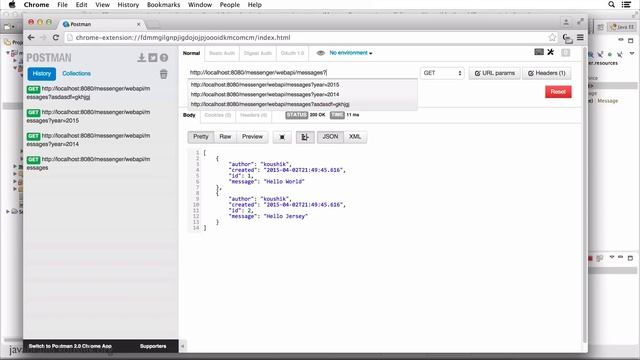Open the response Headers tab
Viewport: 640px width, 360px height.
(x=253, y=115)
